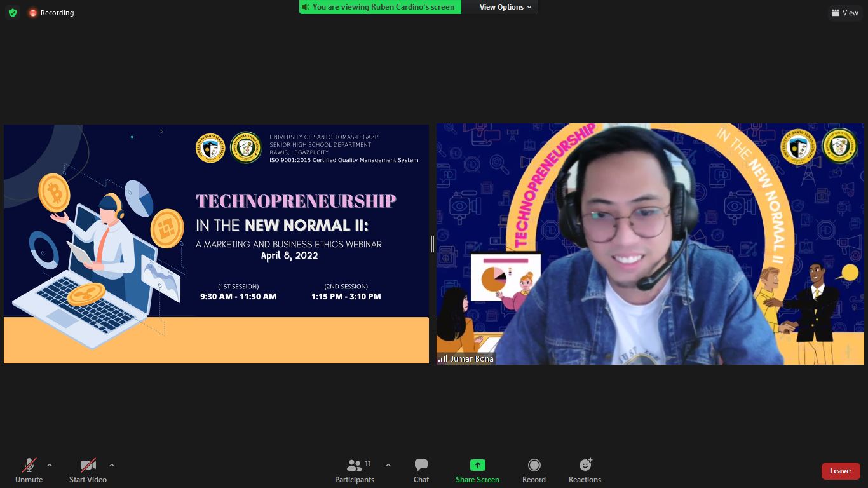The image size is (868, 488).
Task: Click the red Recording indicator
Action: [51, 13]
